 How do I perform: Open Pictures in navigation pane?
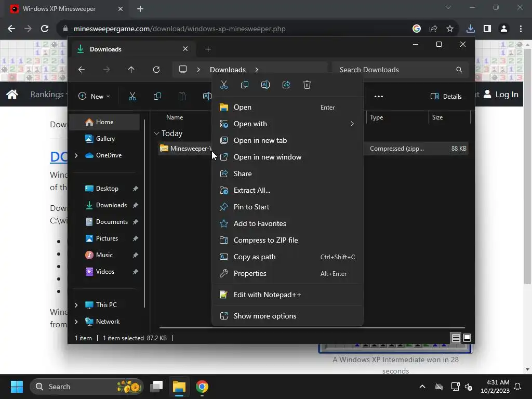pyautogui.click(x=104, y=238)
